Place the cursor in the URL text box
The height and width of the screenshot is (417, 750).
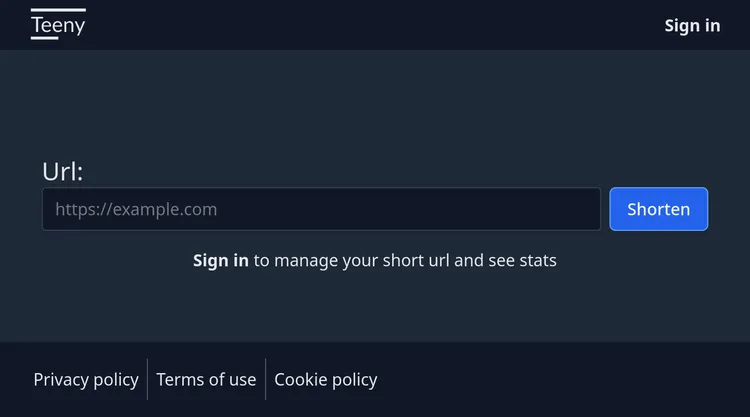point(321,209)
